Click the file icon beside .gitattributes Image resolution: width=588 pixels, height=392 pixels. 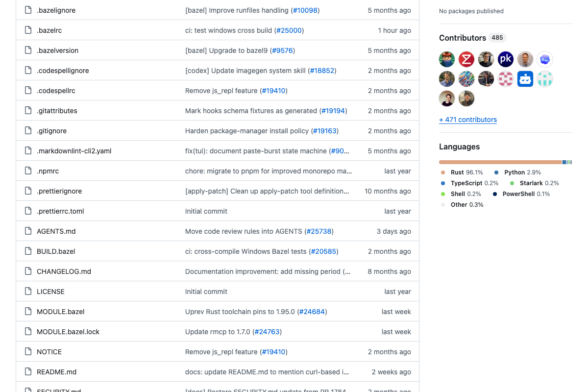pyautogui.click(x=28, y=111)
